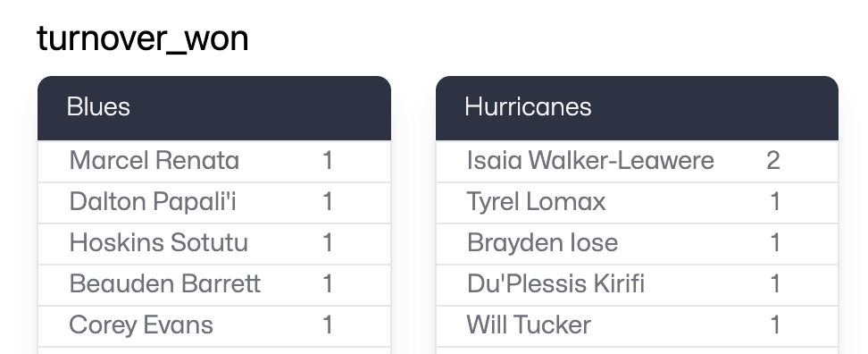Click Isaia Walker-Leawere's turnover count 2
Screen dimensions: 868x354
coord(773,161)
